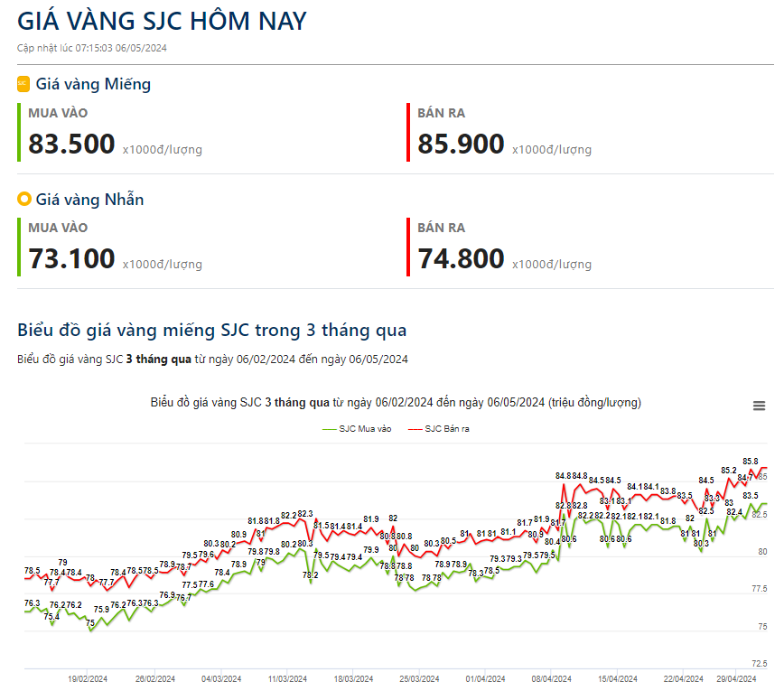Image resolution: width=784 pixels, height=691 pixels.
Task: Click the Biểu đồ giá vàng miếng SJC heading
Action: pos(211,329)
